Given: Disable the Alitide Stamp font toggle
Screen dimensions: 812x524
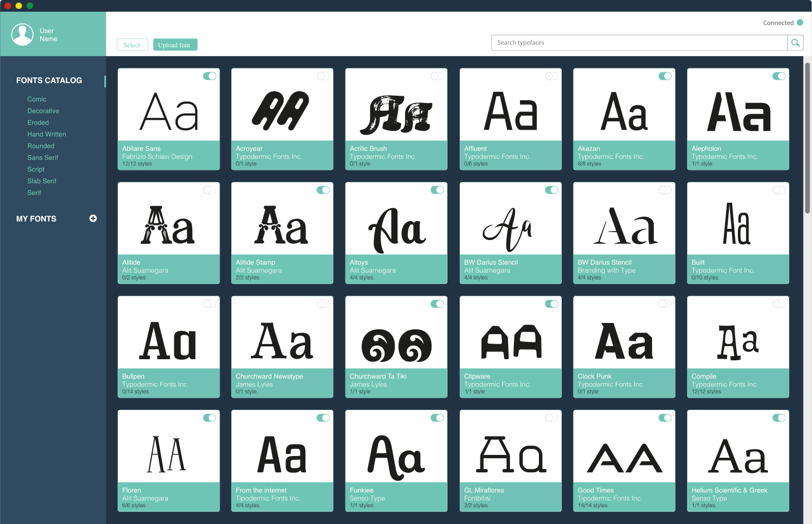Looking at the screenshot, I should click(323, 190).
